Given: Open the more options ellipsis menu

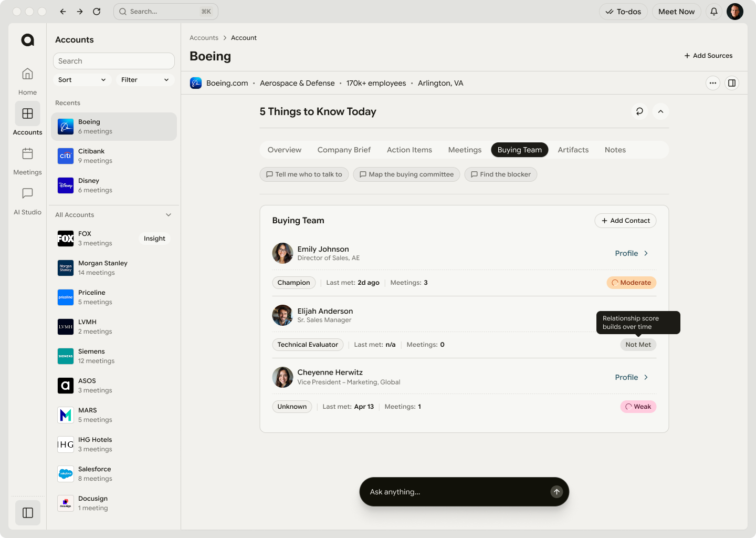Looking at the screenshot, I should click(713, 83).
